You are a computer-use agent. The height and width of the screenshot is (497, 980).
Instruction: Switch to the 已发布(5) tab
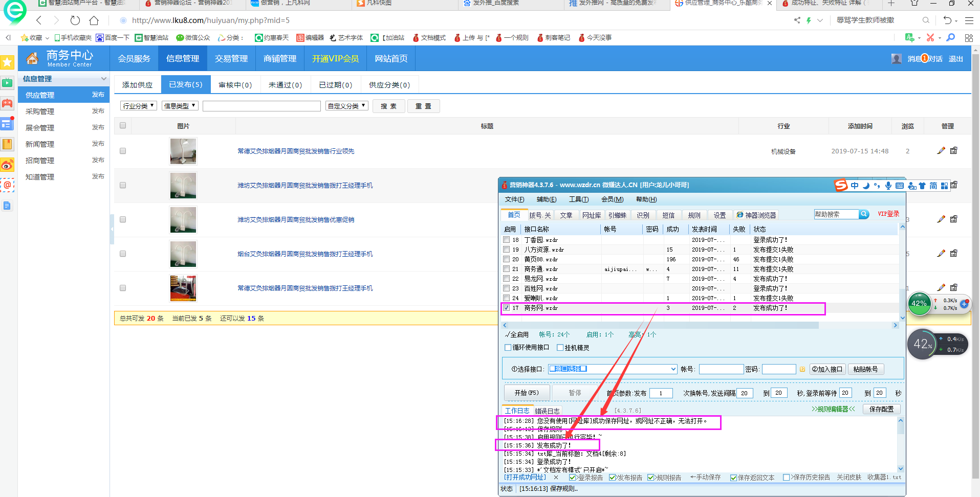tap(185, 84)
